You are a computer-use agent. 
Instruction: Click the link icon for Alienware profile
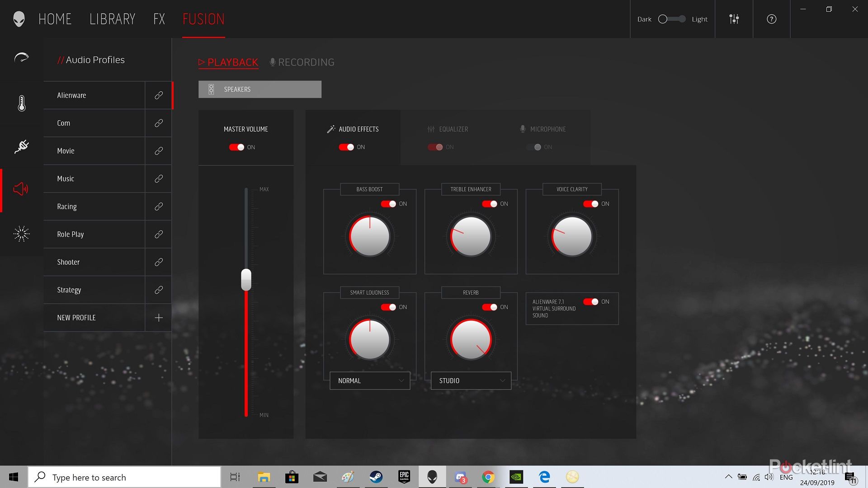(159, 95)
